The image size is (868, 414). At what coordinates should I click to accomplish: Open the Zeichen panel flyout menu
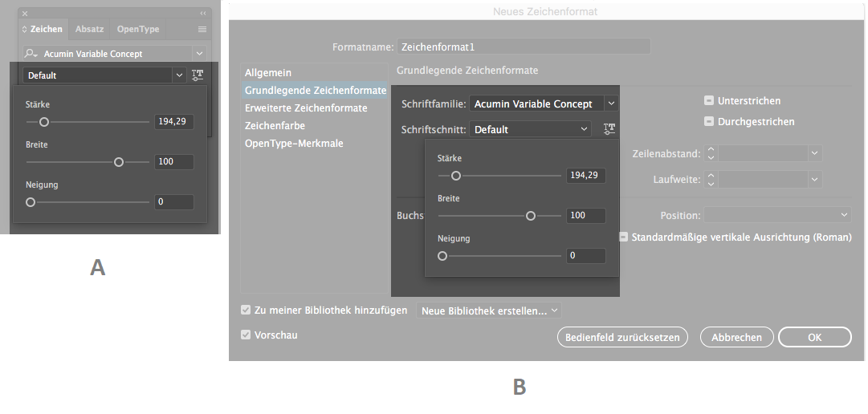202,30
